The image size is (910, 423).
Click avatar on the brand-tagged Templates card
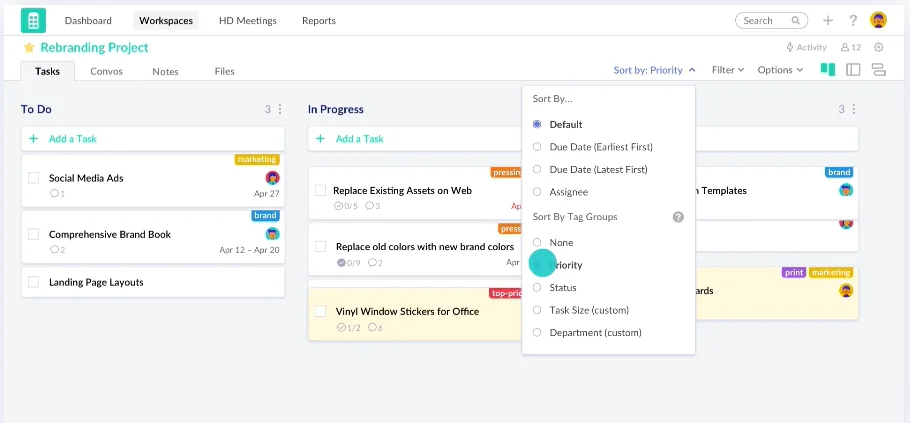(x=846, y=190)
